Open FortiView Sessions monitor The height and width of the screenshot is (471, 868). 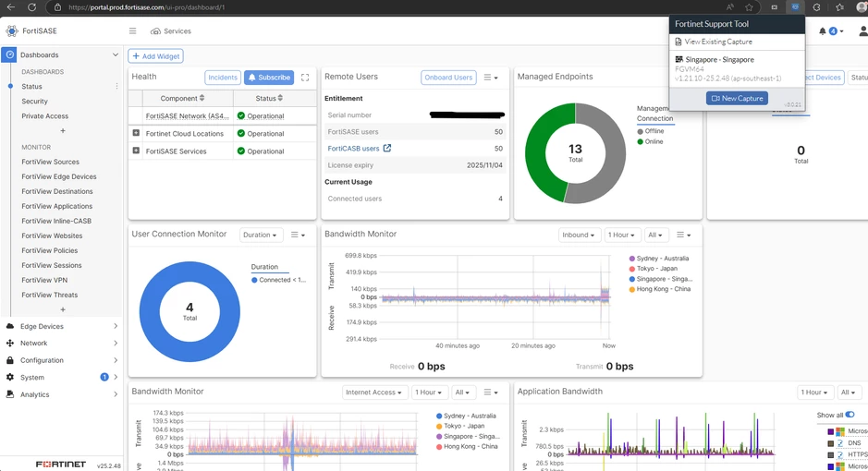[x=52, y=265]
